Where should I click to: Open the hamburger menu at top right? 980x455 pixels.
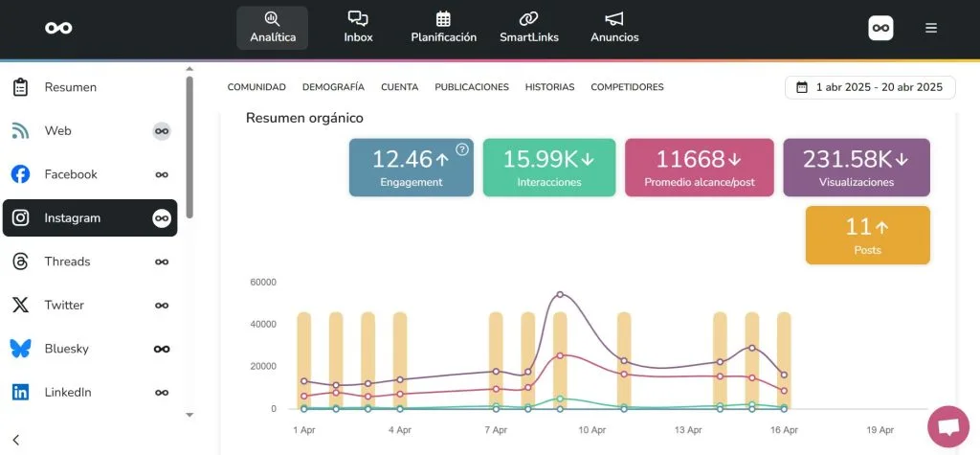pyautogui.click(x=930, y=28)
